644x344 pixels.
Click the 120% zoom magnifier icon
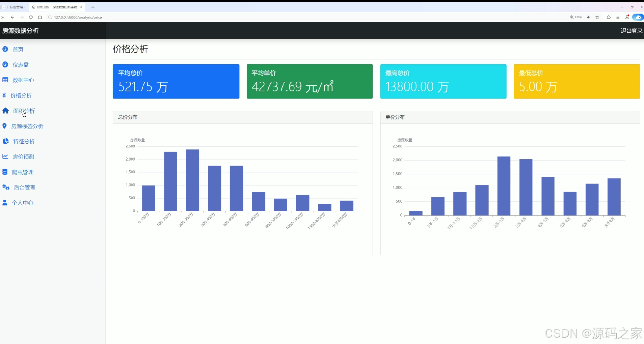coord(571,17)
